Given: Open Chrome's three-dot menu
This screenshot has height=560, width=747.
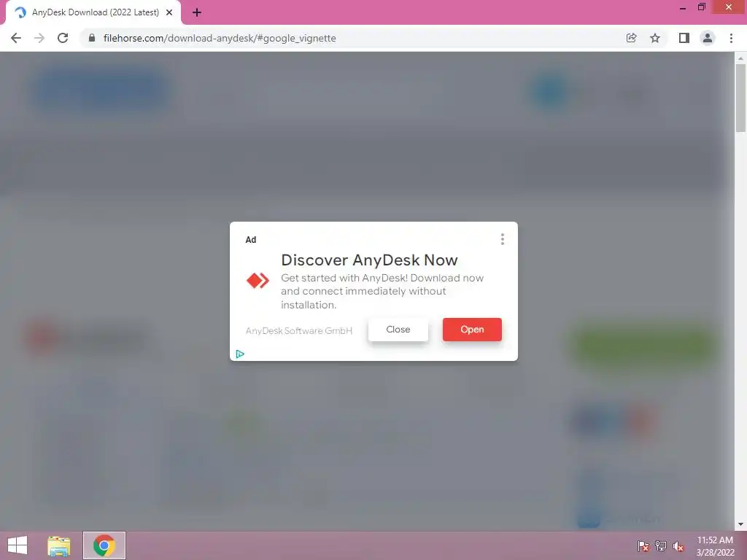Looking at the screenshot, I should (x=731, y=38).
